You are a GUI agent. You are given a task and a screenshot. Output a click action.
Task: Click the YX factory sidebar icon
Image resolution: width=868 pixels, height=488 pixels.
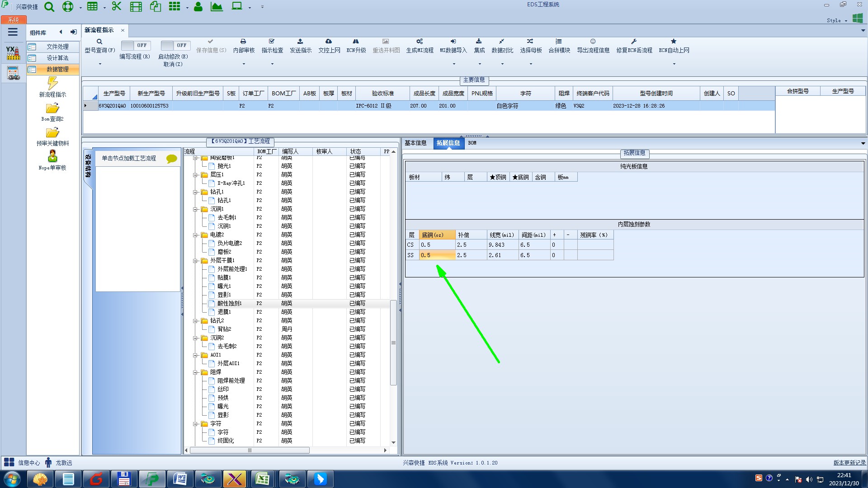[x=13, y=52]
